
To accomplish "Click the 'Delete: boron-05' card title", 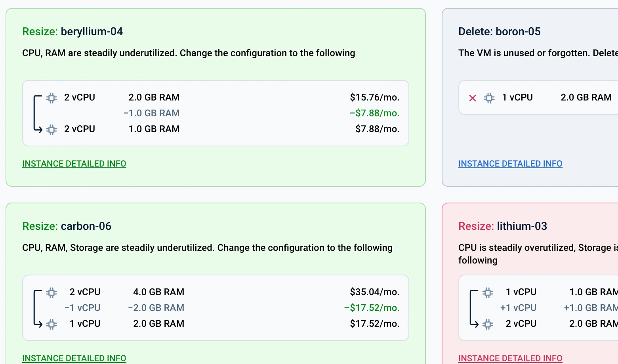I will click(499, 32).
